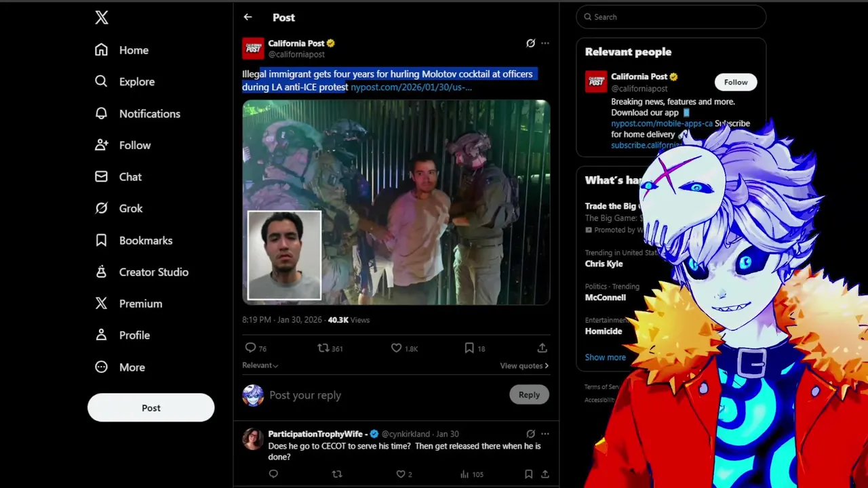
Task: Click the California Post avatar on the post
Action: (253, 48)
